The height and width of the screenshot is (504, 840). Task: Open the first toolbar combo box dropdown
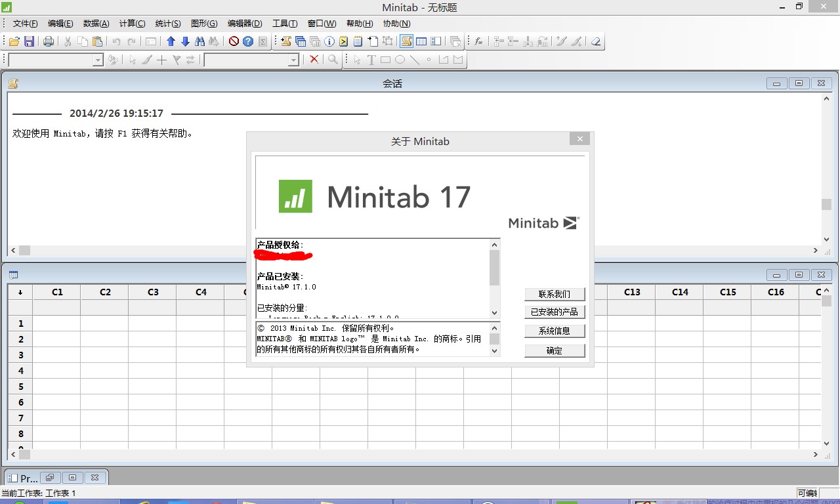pyautogui.click(x=98, y=60)
